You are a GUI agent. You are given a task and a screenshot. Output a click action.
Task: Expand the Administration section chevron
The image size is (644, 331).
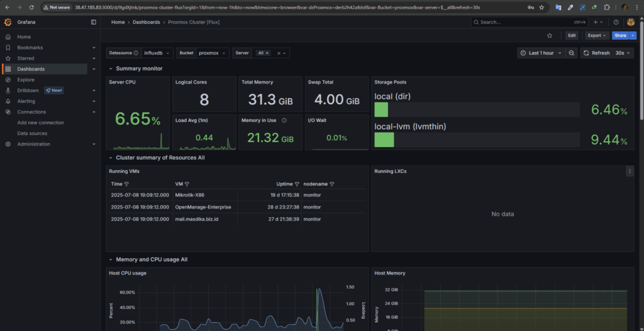94,144
